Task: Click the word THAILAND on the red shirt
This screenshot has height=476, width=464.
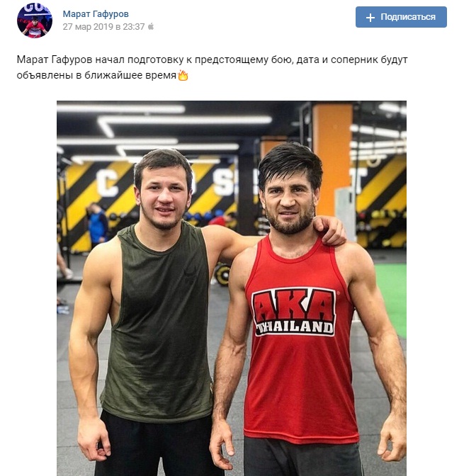Action: (x=295, y=328)
